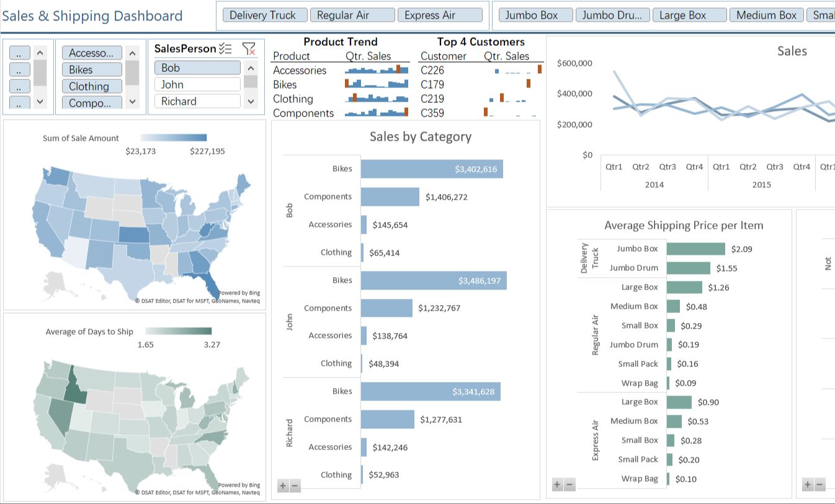Click the down arrow in the SalesPerson slicer scrollbar
Screen dimensions: 835x504
[x=251, y=101]
